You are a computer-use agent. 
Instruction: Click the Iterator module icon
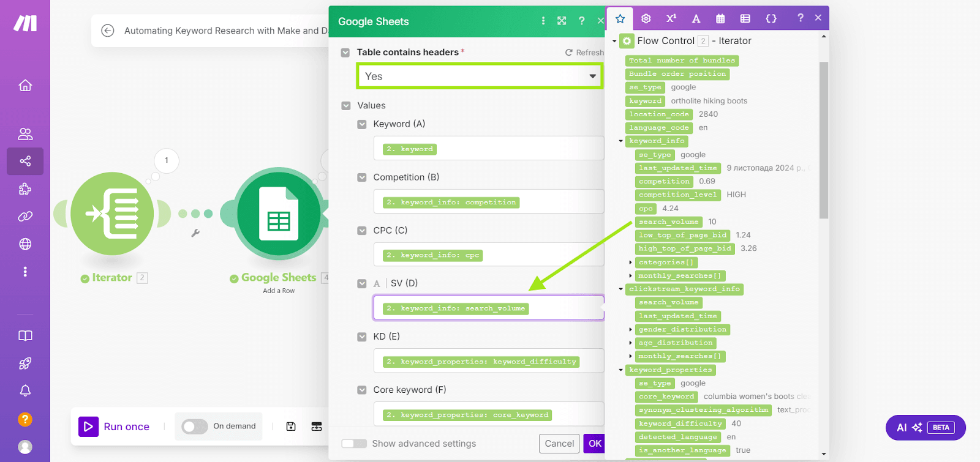[x=112, y=214]
